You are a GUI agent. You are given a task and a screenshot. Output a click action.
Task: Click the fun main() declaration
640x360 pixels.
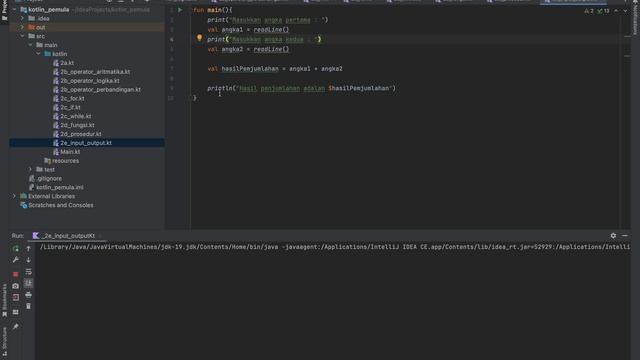(213, 10)
